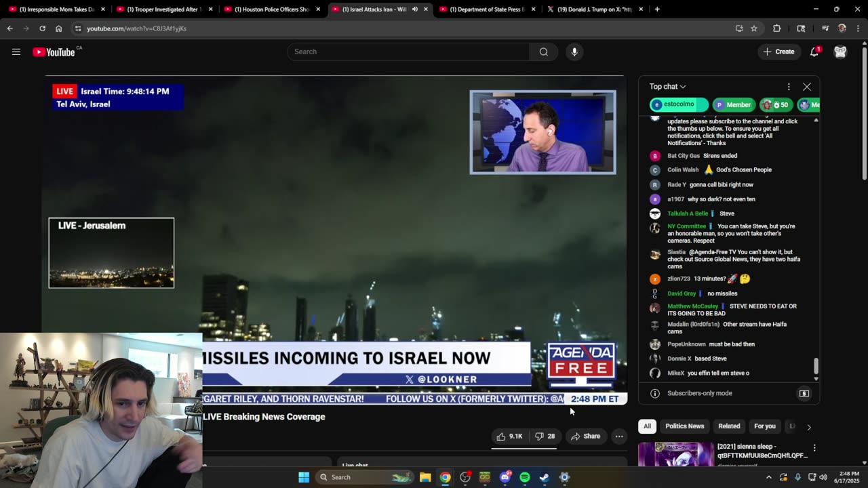Open options for the sienna sleep video

coord(814,448)
